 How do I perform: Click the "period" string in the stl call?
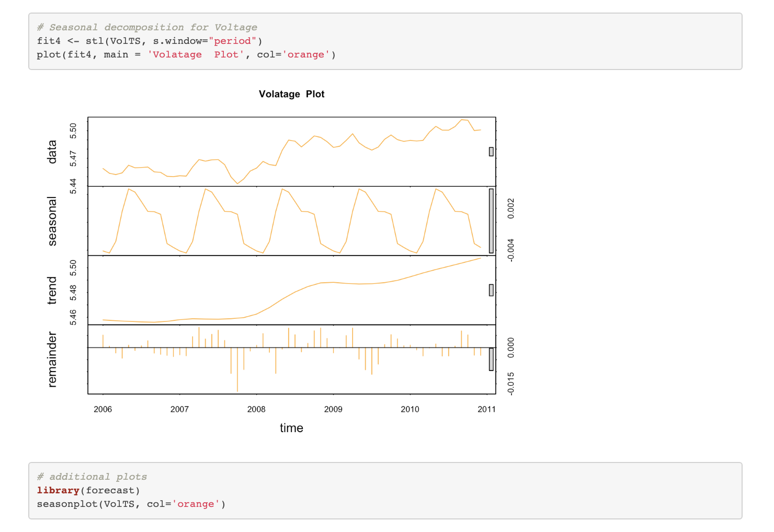(233, 41)
